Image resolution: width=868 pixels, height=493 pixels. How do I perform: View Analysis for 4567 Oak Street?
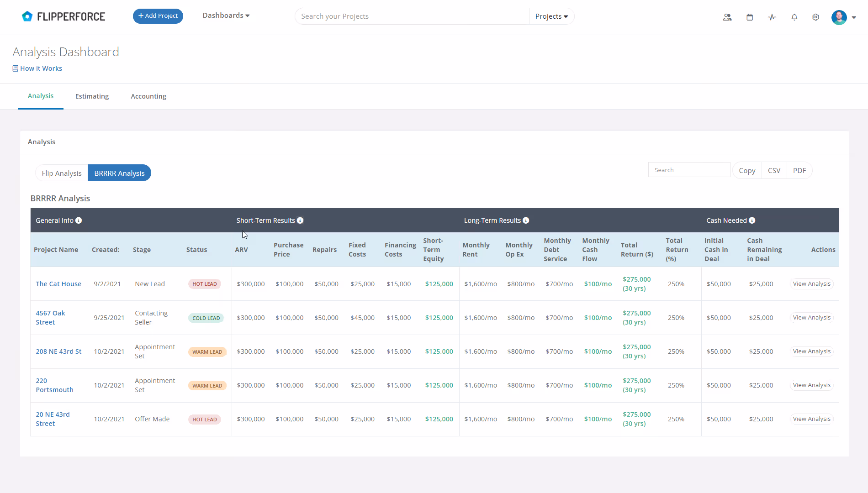click(x=812, y=317)
